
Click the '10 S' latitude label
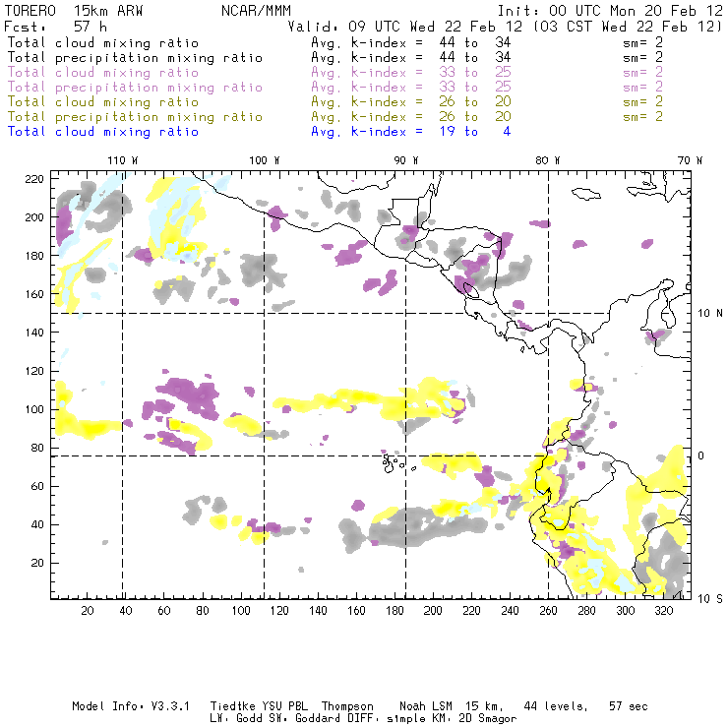710,599
